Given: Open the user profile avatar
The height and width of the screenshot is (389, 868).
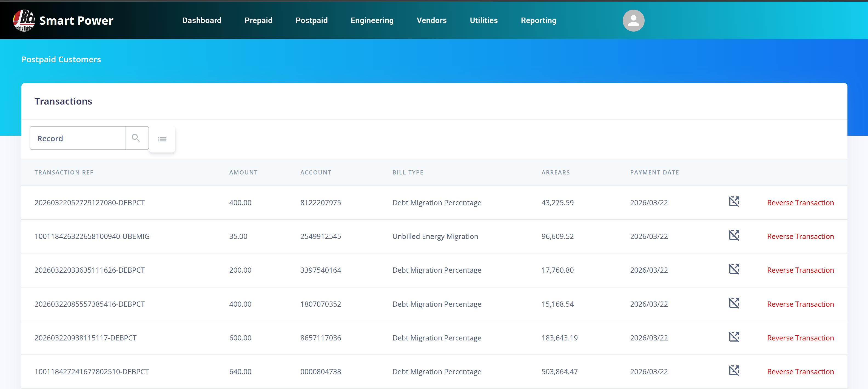Looking at the screenshot, I should (633, 21).
